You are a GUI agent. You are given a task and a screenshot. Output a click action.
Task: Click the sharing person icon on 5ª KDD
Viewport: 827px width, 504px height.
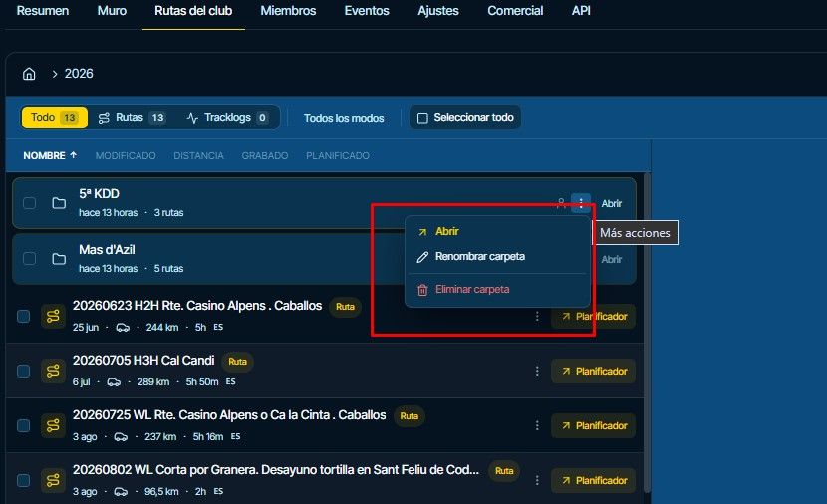pos(561,203)
